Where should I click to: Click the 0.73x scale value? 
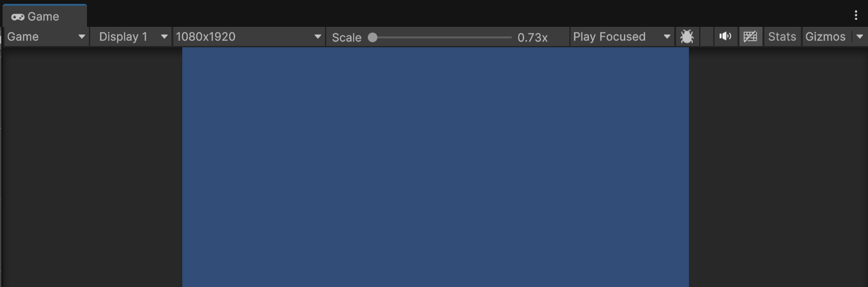click(533, 37)
